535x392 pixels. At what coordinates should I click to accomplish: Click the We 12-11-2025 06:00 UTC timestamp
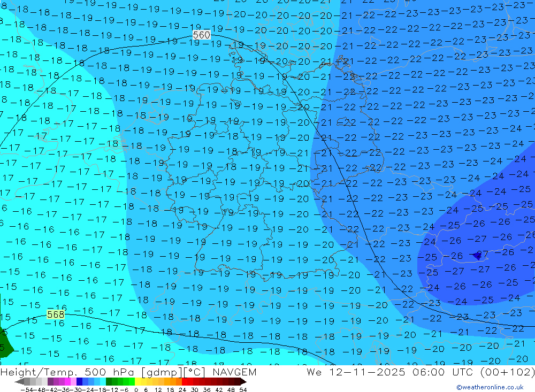[x=421, y=372]
